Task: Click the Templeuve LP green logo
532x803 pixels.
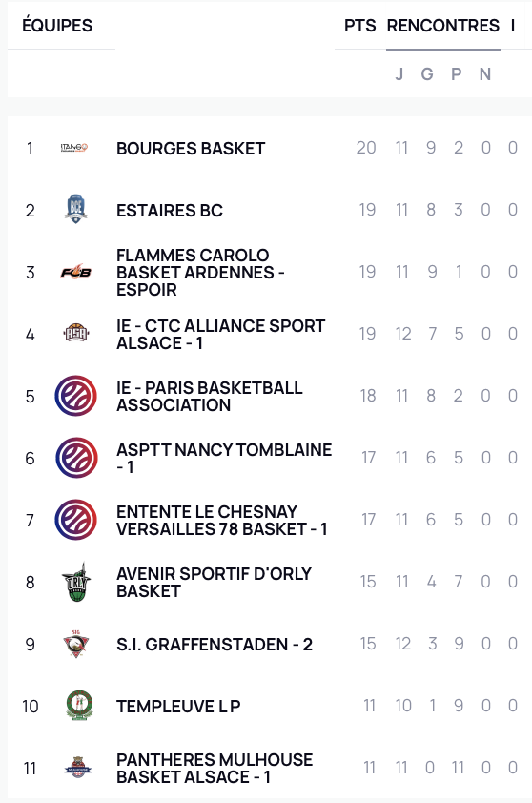Action: tap(79, 705)
